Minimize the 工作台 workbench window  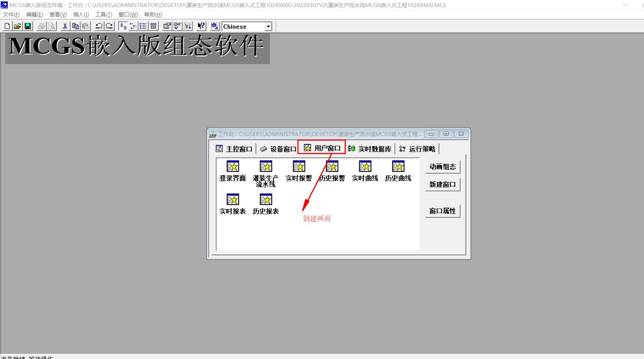click(x=431, y=134)
